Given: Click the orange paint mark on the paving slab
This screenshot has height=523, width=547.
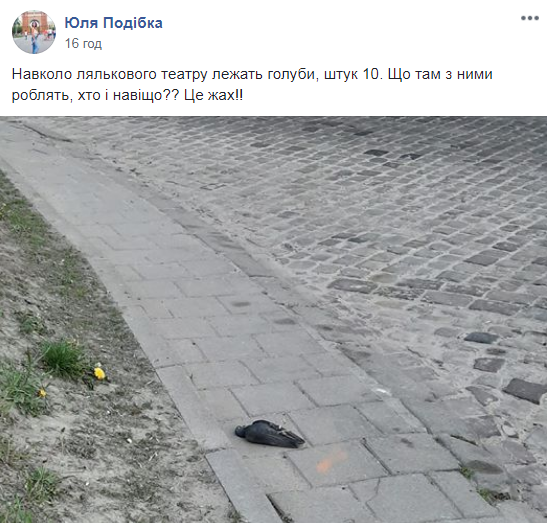Looking at the screenshot, I should tap(331, 461).
